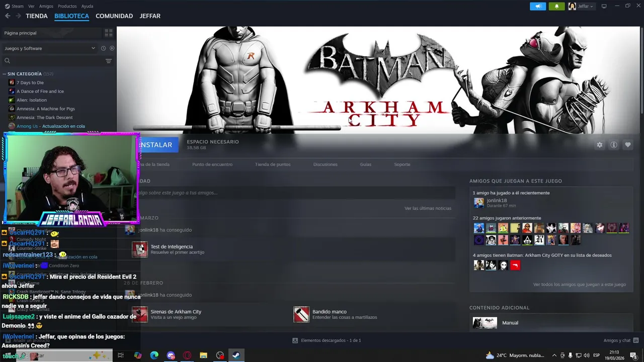Open the Ayuda menu
The height and width of the screenshot is (362, 644).
87,6
